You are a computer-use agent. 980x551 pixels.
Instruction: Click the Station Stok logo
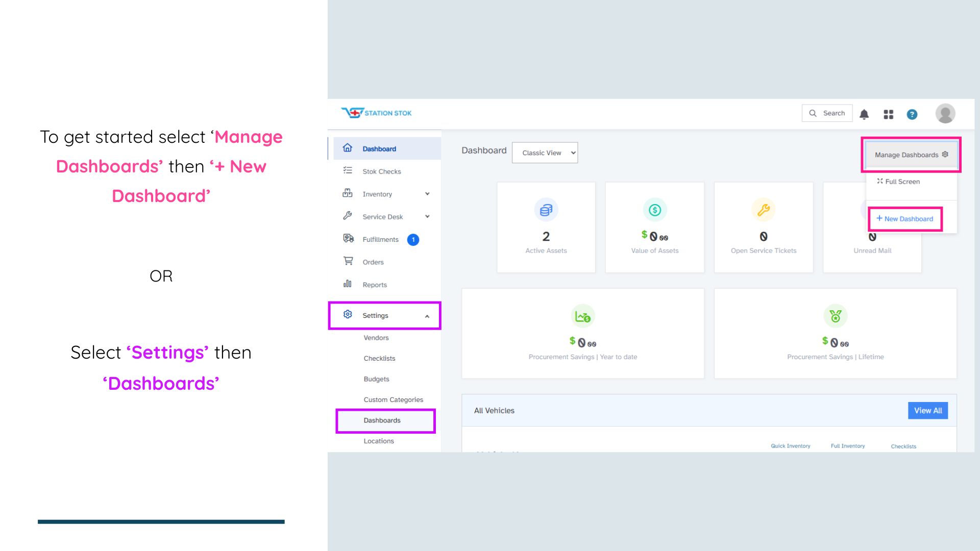click(377, 113)
